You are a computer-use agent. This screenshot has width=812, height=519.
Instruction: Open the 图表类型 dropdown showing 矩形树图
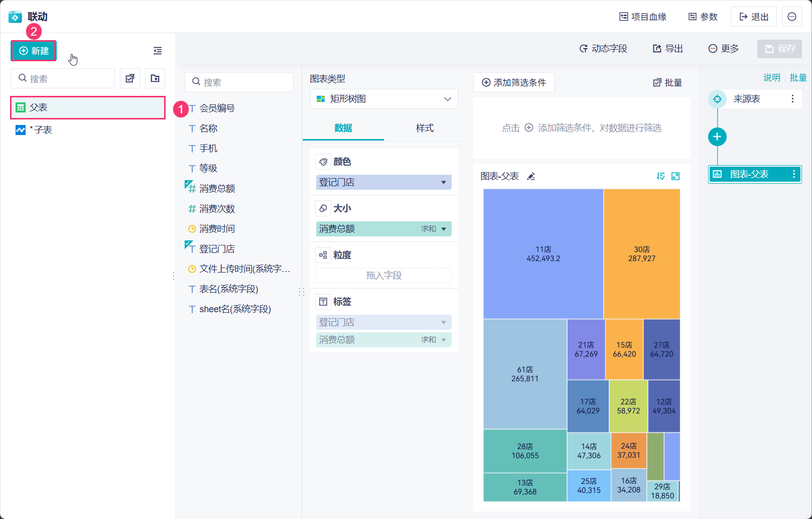384,99
